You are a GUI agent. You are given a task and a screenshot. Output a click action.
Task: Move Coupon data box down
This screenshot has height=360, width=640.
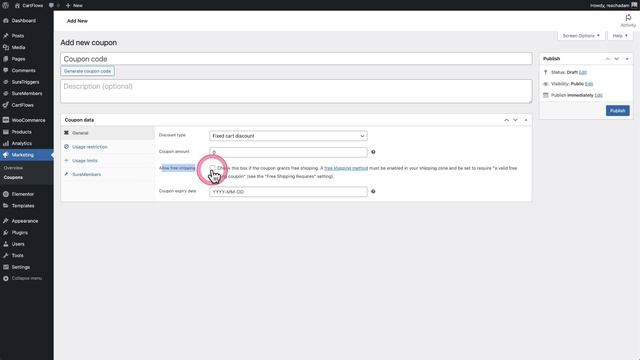[516, 120]
